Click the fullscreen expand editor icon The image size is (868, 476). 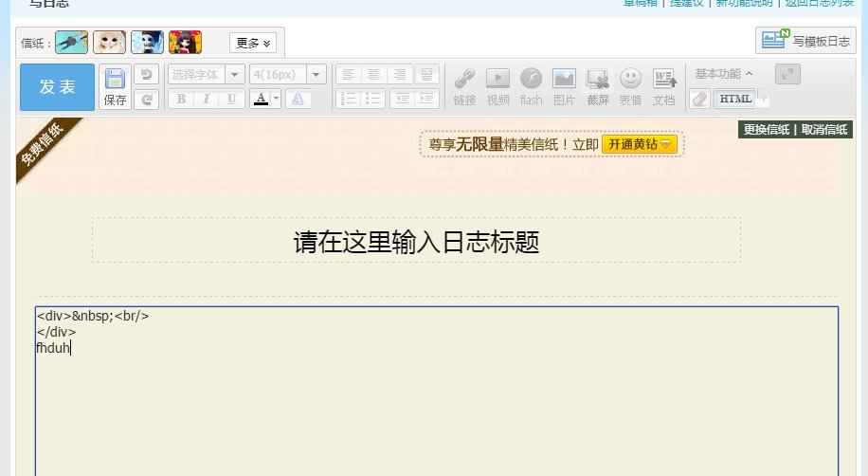[787, 74]
